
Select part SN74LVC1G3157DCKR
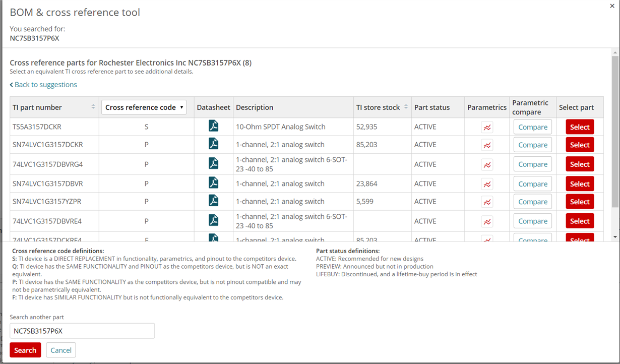580,145
